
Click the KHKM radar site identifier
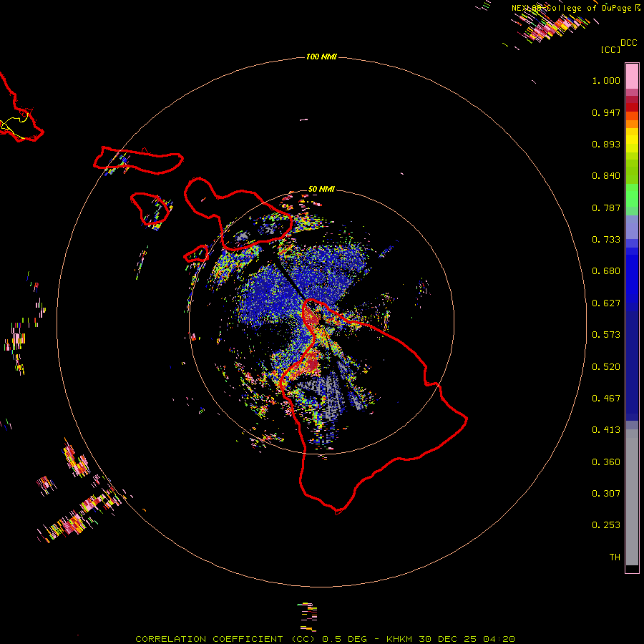[x=399, y=639]
